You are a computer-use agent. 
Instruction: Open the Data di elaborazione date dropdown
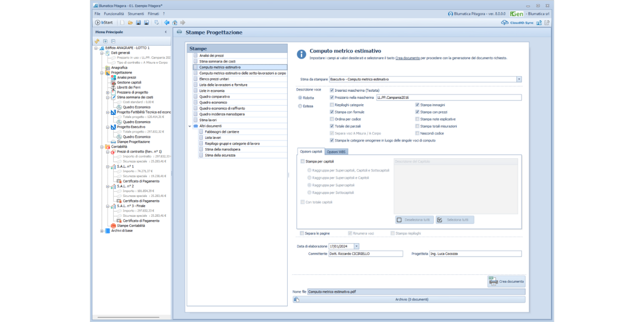(x=356, y=246)
